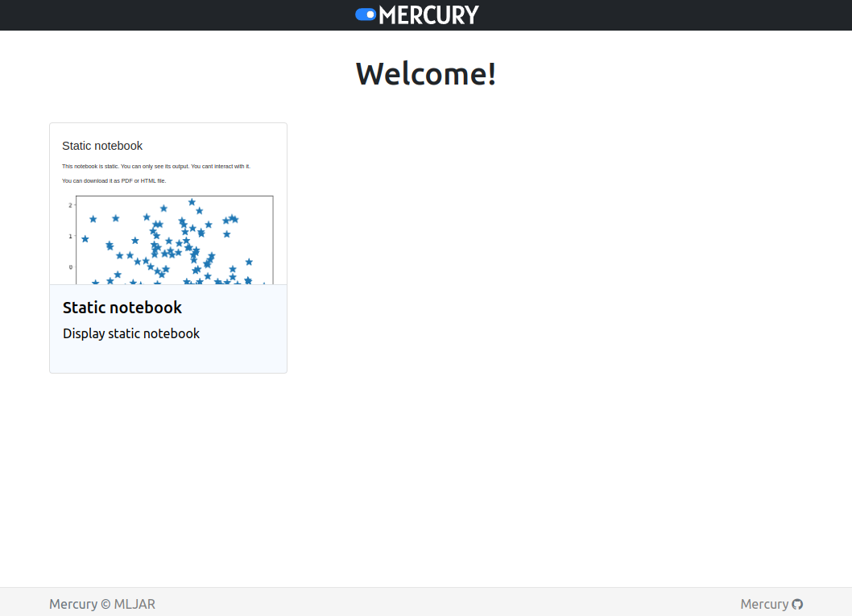Screen dimensions: 852x616
Task: Open the Static notebook card's bold title
Action: (122, 308)
